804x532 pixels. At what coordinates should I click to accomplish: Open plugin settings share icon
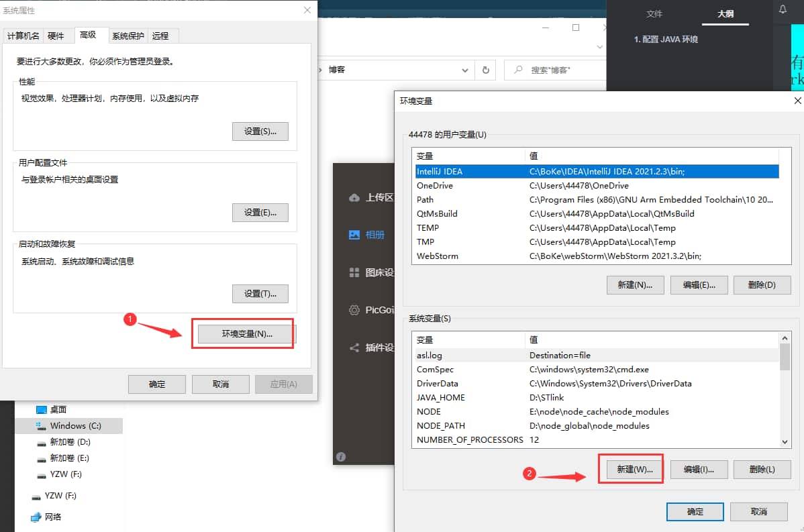(354, 348)
